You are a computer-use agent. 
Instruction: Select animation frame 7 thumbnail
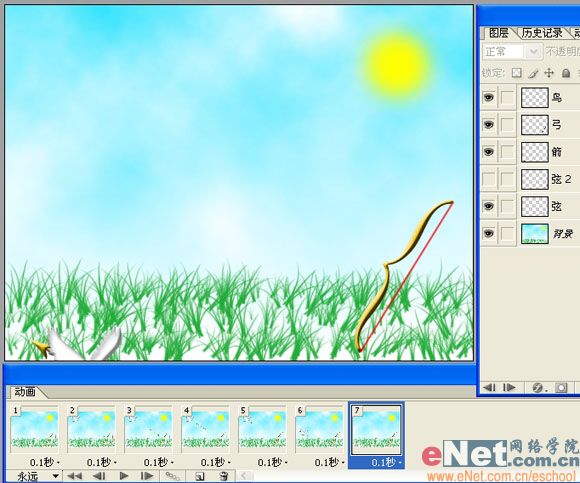(x=376, y=429)
